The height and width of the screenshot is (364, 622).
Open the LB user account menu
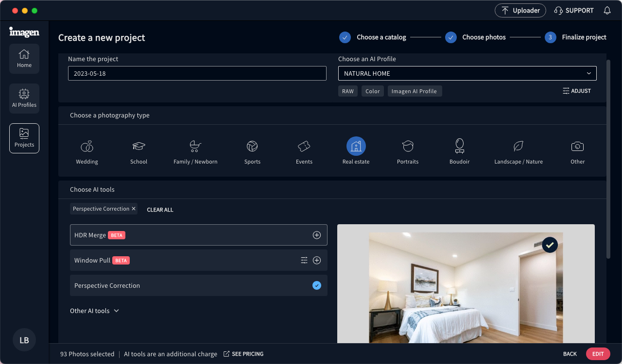pyautogui.click(x=24, y=340)
